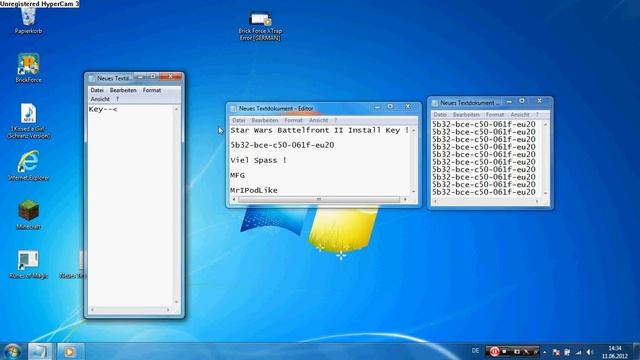Select the I Kissed a Girl MP3 file
Screen dimensions: 640x360
click(28, 121)
